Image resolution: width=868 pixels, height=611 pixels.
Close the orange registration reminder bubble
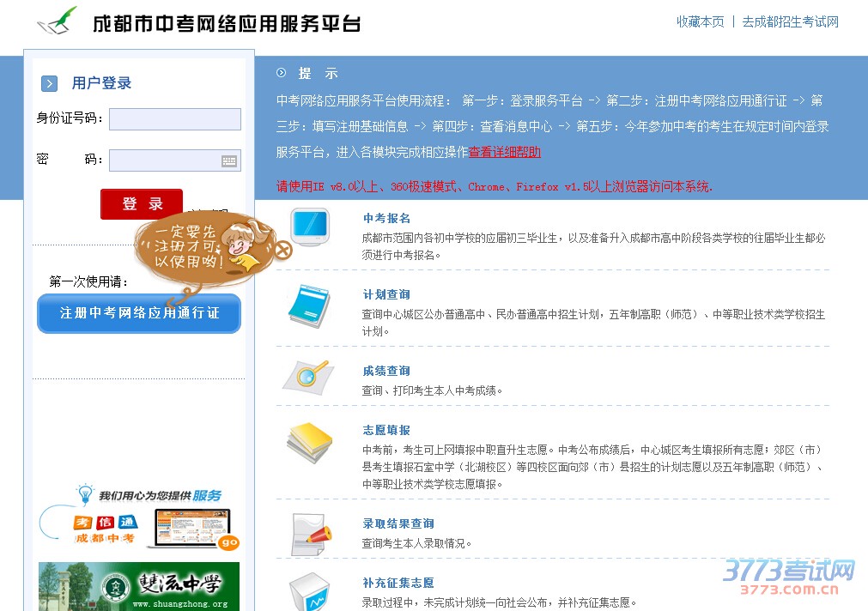click(x=282, y=251)
